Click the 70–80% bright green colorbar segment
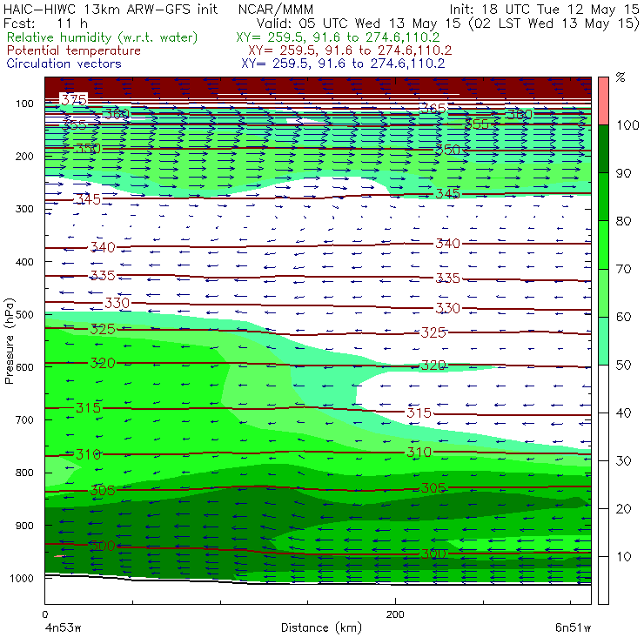The height and width of the screenshot is (644, 644). point(603,245)
